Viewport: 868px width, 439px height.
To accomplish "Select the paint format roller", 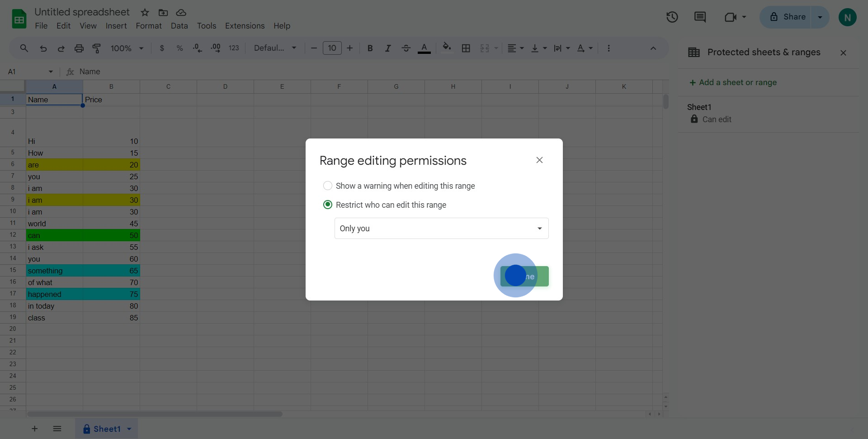I will point(97,48).
